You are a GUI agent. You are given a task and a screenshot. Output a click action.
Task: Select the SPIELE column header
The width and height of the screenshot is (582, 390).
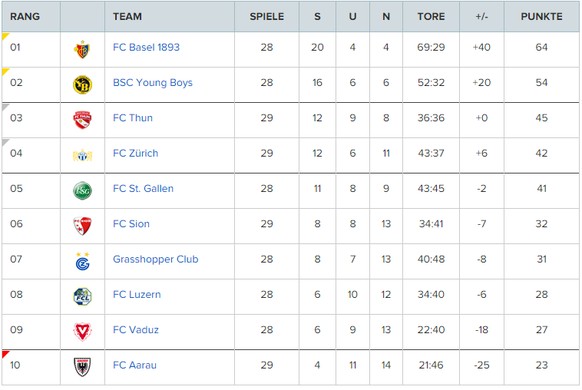267,17
